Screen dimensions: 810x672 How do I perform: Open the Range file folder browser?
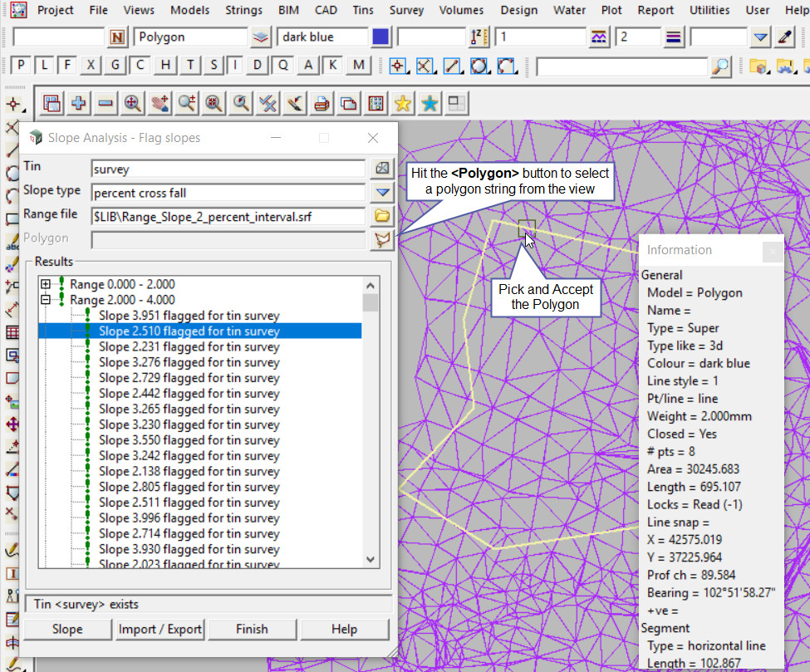click(382, 216)
